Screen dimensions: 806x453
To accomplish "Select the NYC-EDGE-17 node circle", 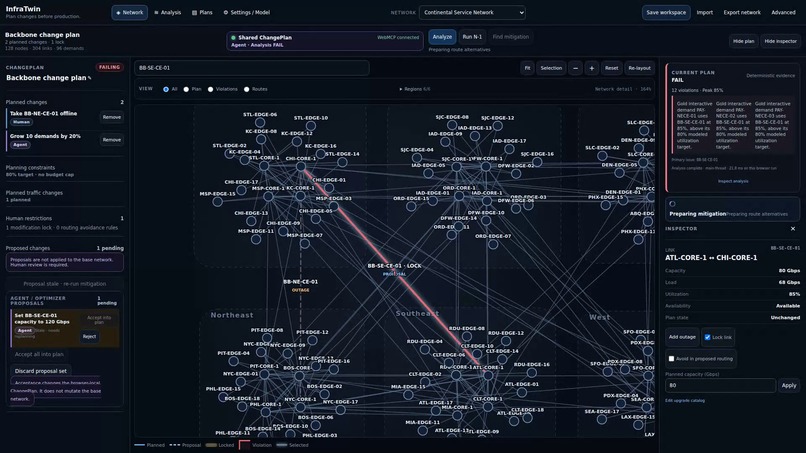I will point(340,410).
